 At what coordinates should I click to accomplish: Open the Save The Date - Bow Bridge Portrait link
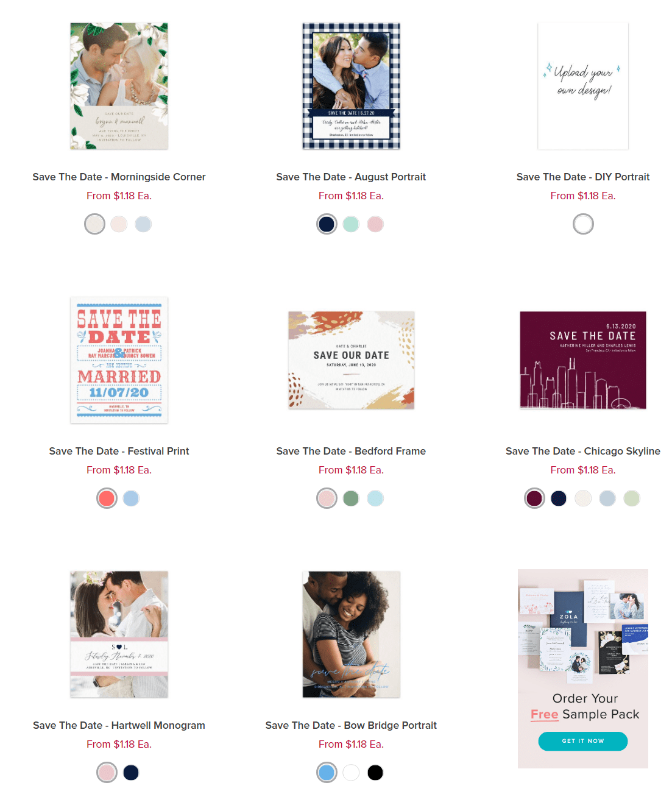coord(351,725)
